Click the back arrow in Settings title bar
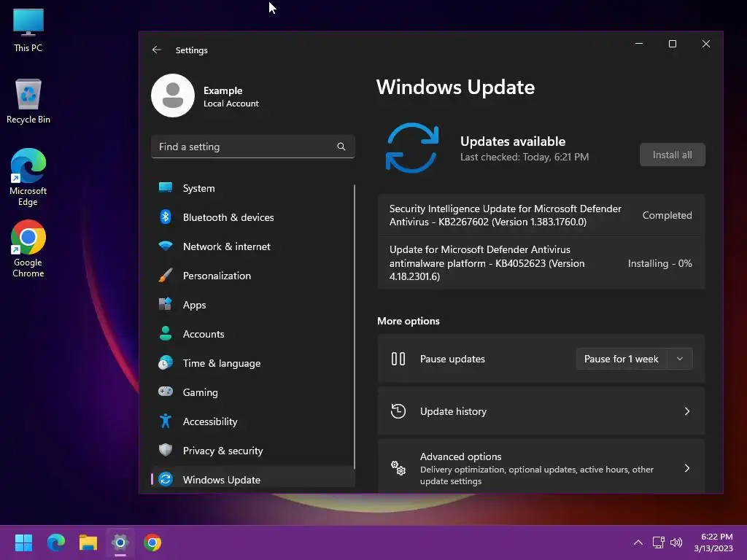Viewport: 747px width, 560px height. pyautogui.click(x=157, y=50)
